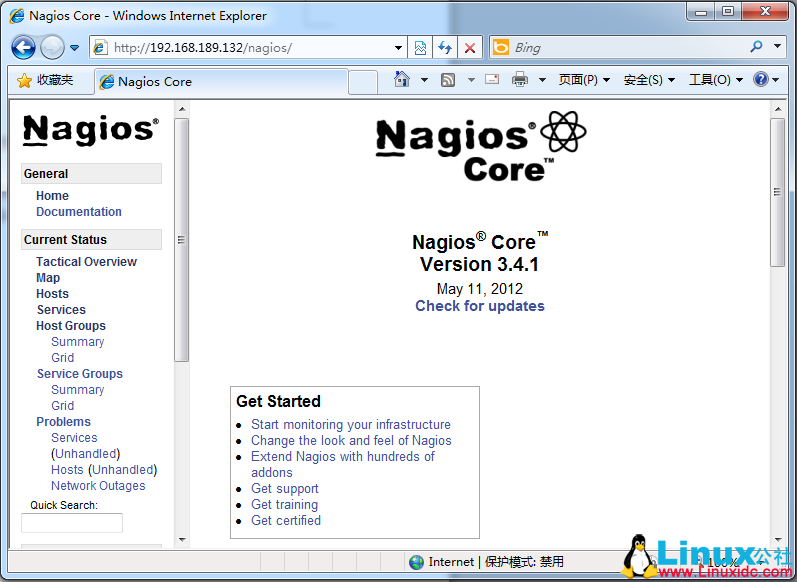Screen dimensions: 797x582
Task: Open the Map link
Action: point(48,278)
